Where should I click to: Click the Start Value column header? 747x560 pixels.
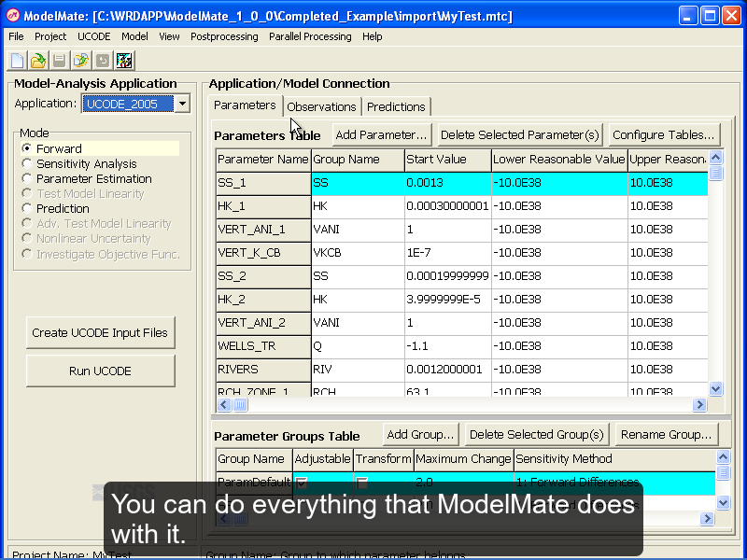tap(448, 160)
